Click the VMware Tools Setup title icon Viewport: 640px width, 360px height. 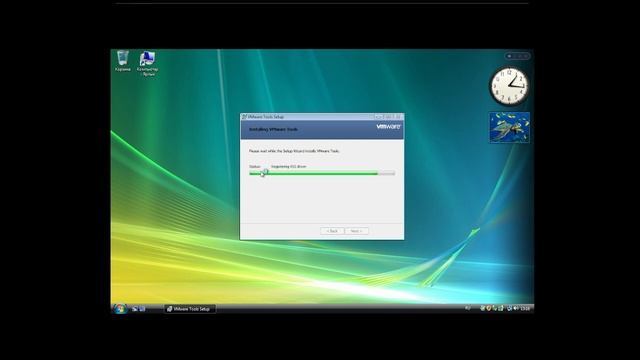(x=244, y=117)
